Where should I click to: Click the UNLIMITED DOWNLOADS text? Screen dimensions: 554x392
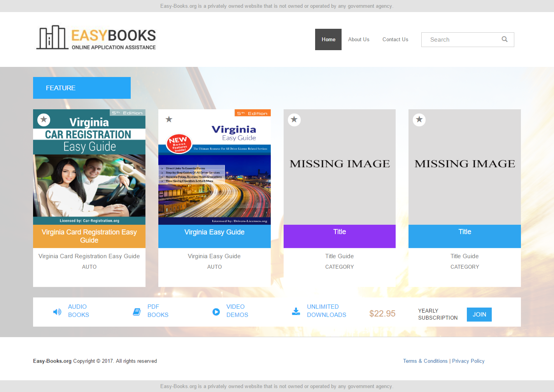click(326, 311)
